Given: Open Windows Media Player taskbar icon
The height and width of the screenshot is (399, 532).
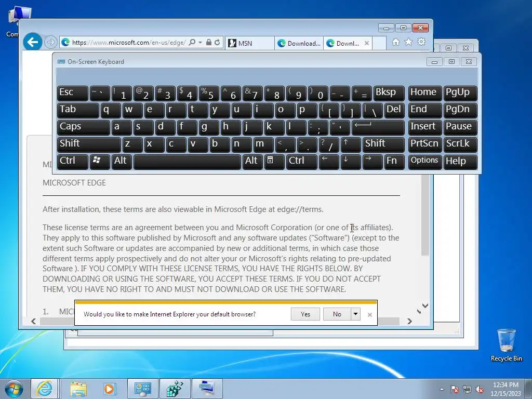Looking at the screenshot, I should coord(110,389).
